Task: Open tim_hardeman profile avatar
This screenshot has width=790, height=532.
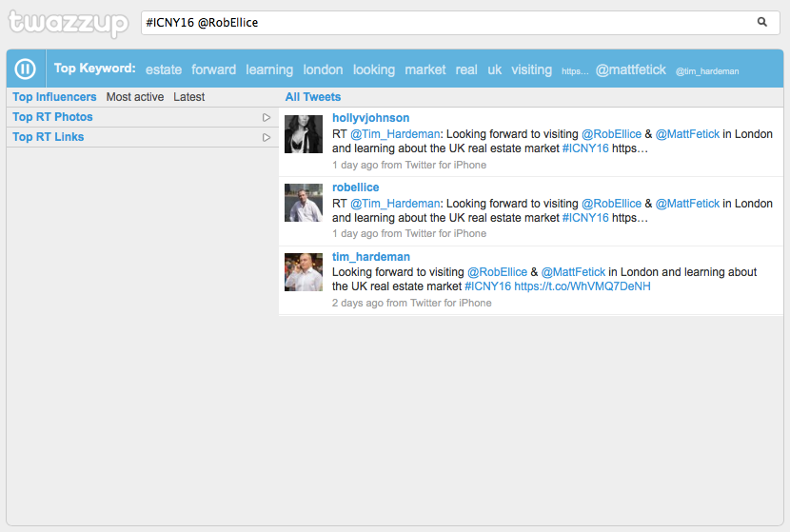Action: (304, 272)
